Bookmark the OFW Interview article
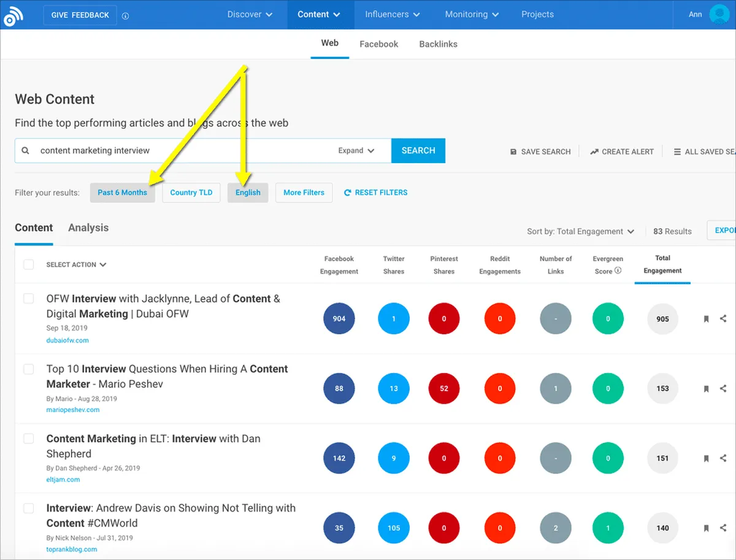The image size is (736, 560). (706, 319)
